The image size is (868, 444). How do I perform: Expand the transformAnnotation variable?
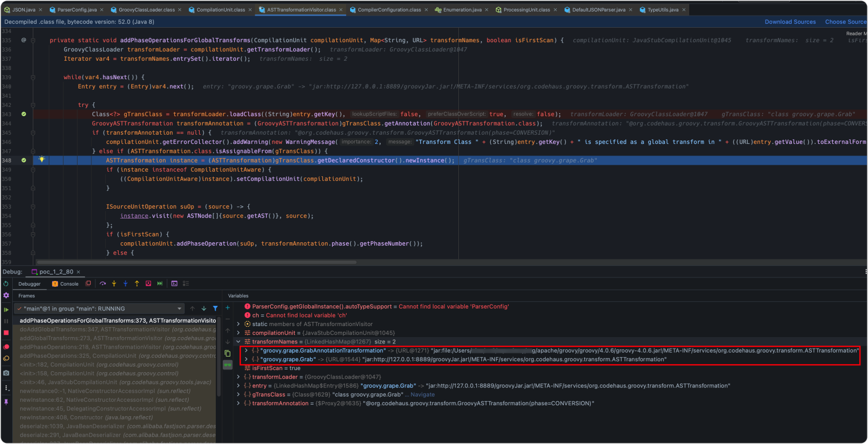(x=238, y=403)
